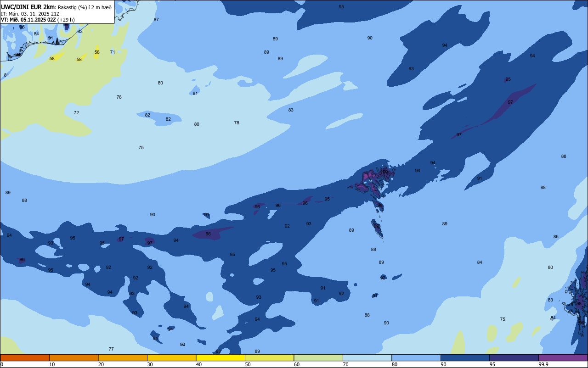Image resolution: width=588 pixels, height=368 pixels.
Task: Select the 20–30 amber legend swatch
Action: tap(123, 357)
